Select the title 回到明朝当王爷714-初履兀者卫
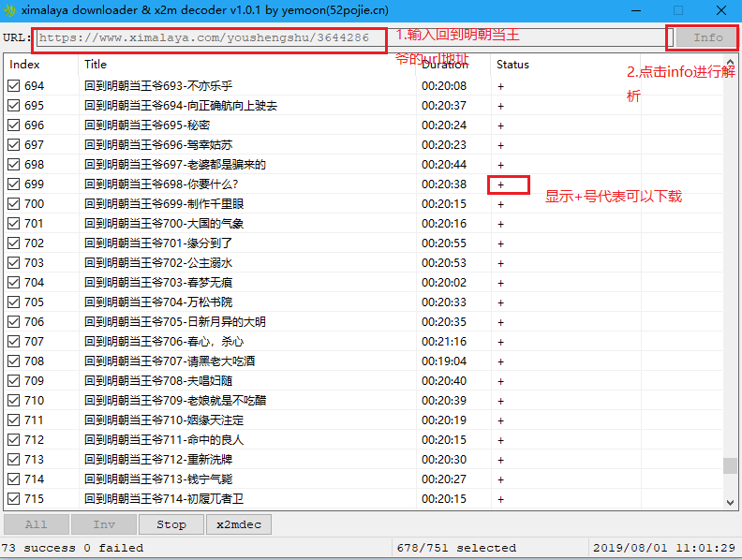This screenshot has width=742, height=560. coord(164,498)
